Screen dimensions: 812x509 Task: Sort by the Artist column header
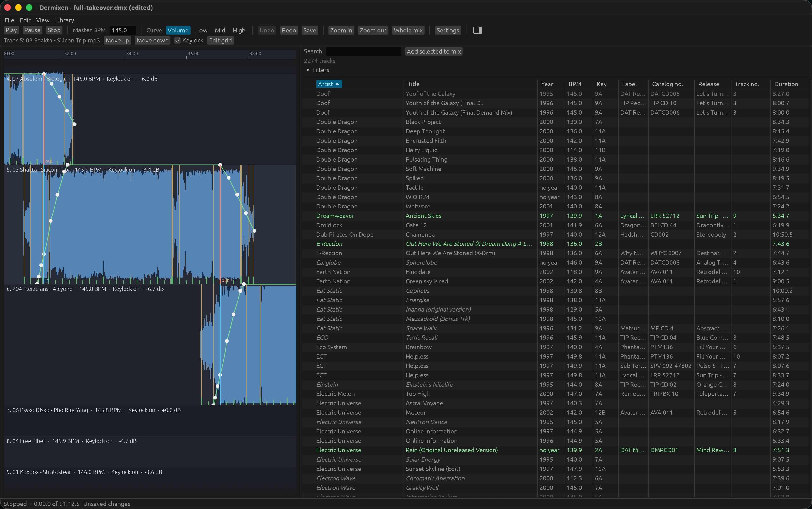(329, 84)
